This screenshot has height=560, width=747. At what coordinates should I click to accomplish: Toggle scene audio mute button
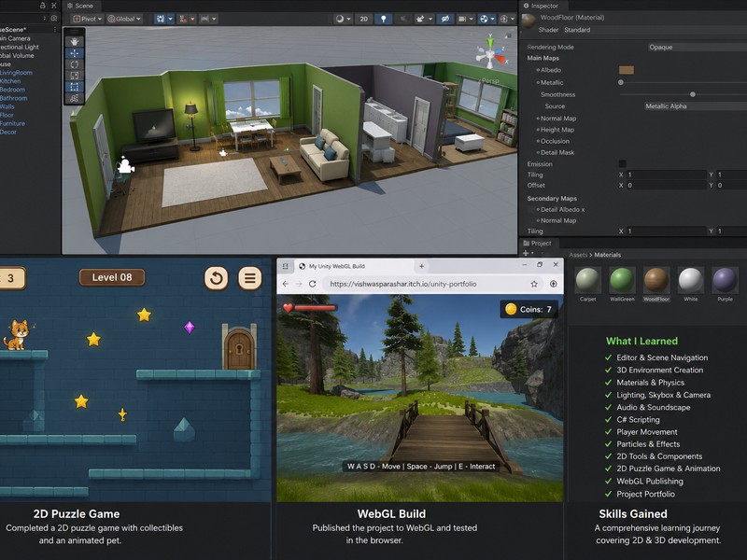pos(403,19)
